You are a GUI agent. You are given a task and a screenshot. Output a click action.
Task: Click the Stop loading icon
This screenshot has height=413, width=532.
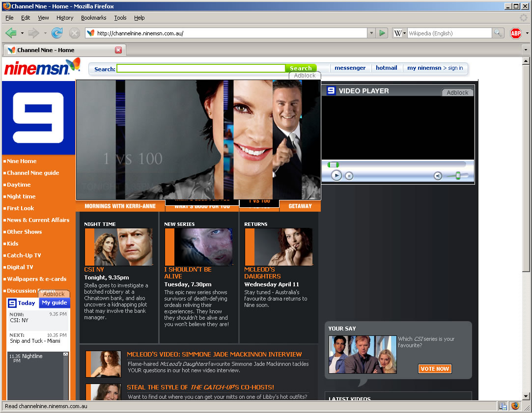click(x=74, y=33)
